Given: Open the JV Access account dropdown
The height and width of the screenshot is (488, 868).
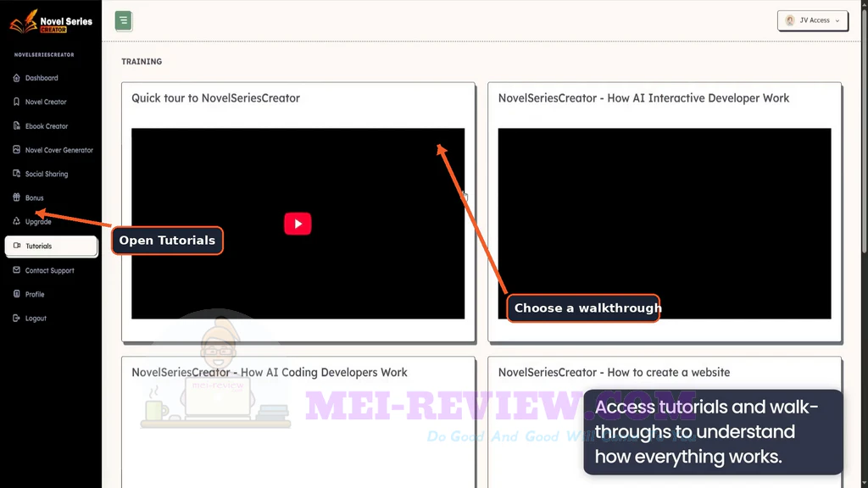Looking at the screenshot, I should click(813, 20).
